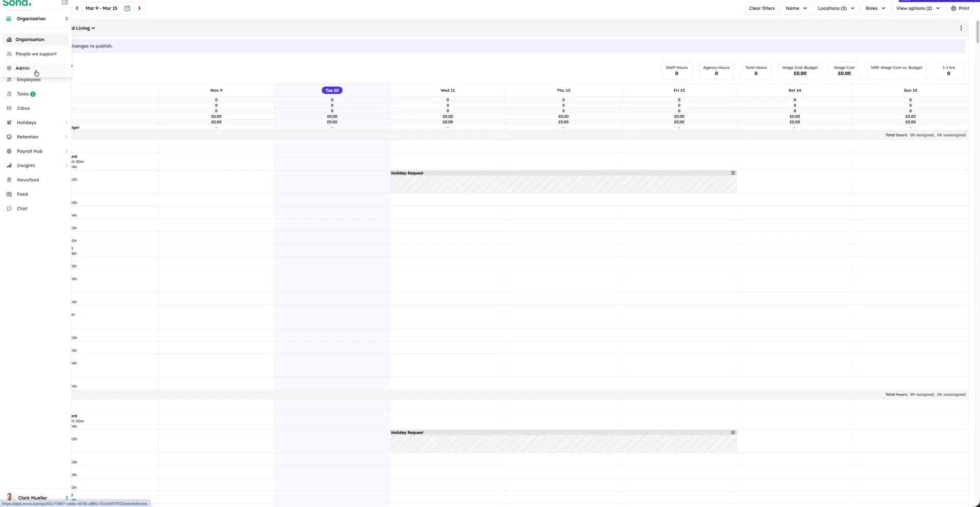This screenshot has width=980, height=507.
Task: Select the Tue 10 highlighted day
Action: pos(332,90)
